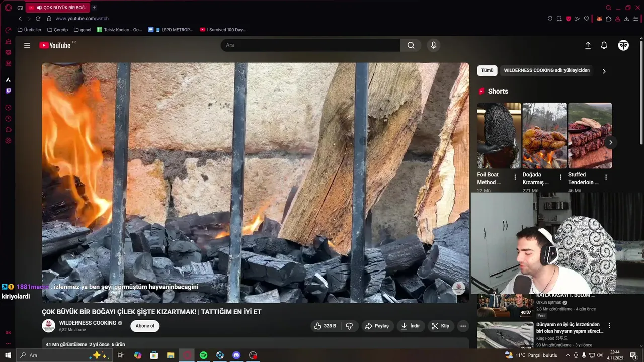The image size is (644, 362).
Task: Open Üreticiler bookmarks folder
Action: tap(29, 30)
